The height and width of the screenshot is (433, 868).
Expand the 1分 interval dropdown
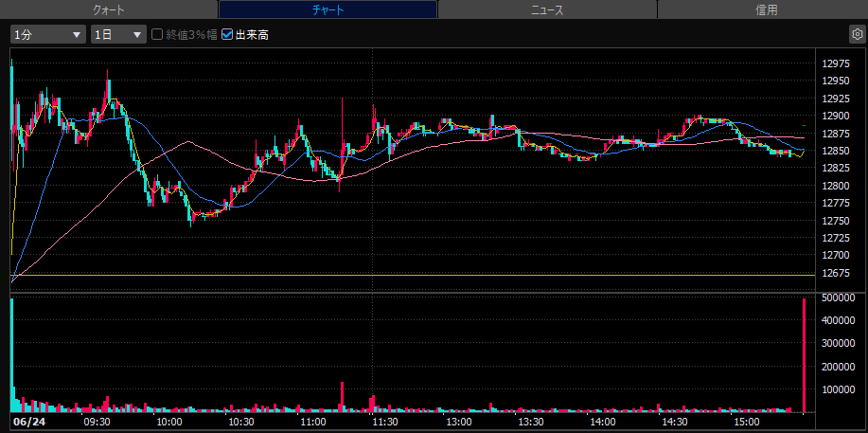[48, 34]
